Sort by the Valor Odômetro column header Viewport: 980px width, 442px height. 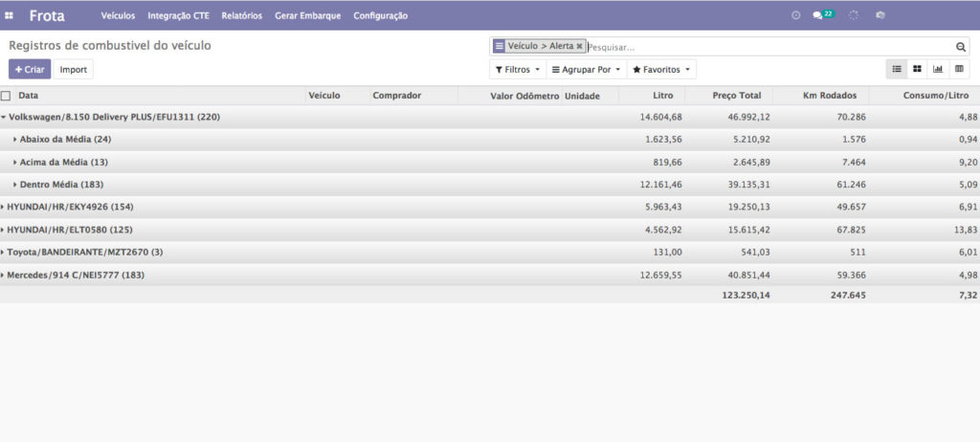click(525, 96)
